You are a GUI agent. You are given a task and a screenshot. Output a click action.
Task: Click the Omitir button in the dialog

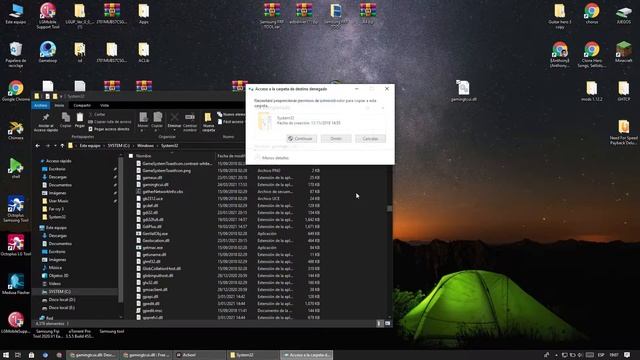(x=336, y=139)
